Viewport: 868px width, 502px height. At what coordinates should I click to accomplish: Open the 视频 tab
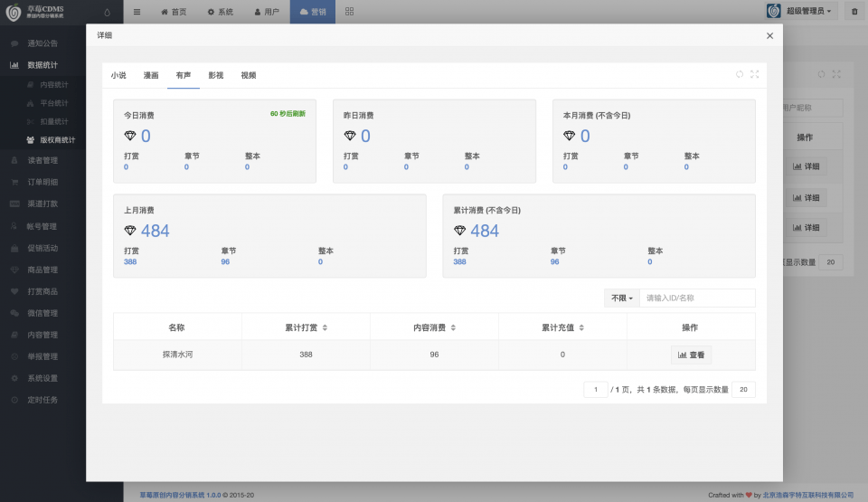248,75
